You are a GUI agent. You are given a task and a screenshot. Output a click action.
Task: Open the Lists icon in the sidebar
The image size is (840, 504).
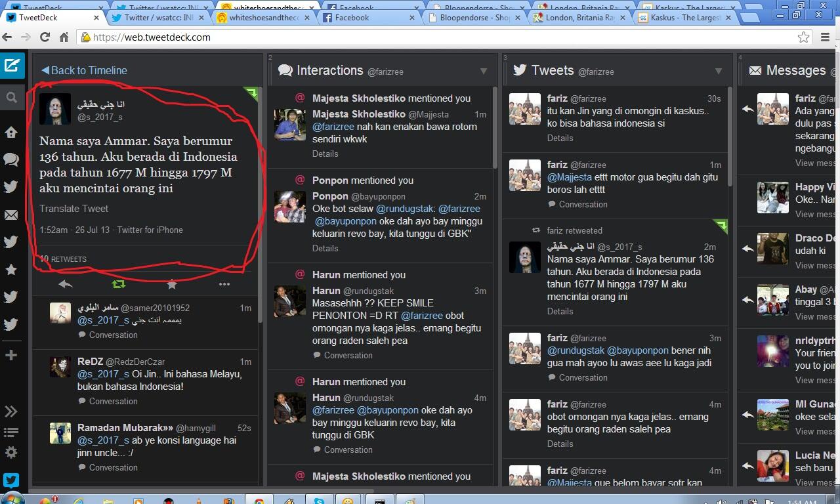[11, 432]
